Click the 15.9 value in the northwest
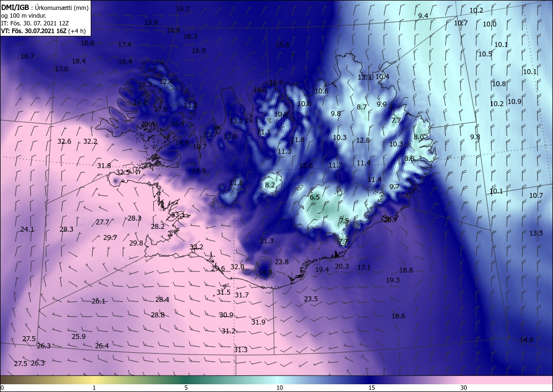Screen dimensions: 553x392 [x=151, y=22]
